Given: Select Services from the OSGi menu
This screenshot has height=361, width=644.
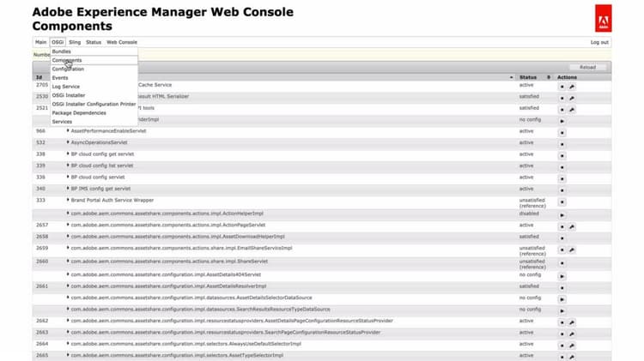Looking at the screenshot, I should pos(94,122).
